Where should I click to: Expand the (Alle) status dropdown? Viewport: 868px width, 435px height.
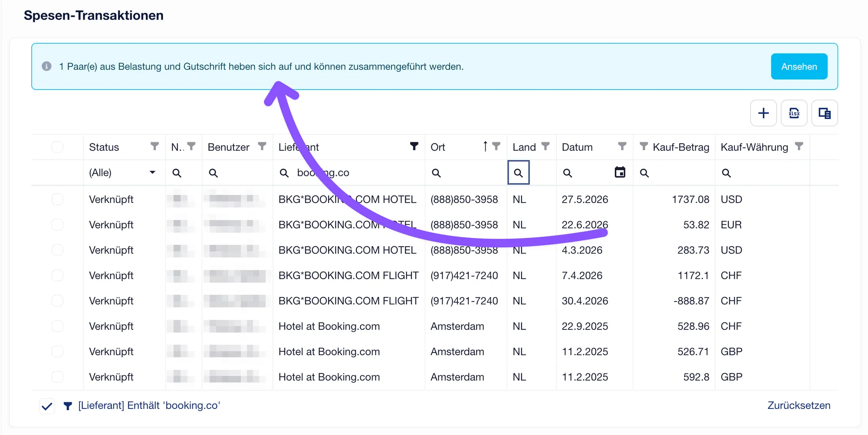(152, 172)
